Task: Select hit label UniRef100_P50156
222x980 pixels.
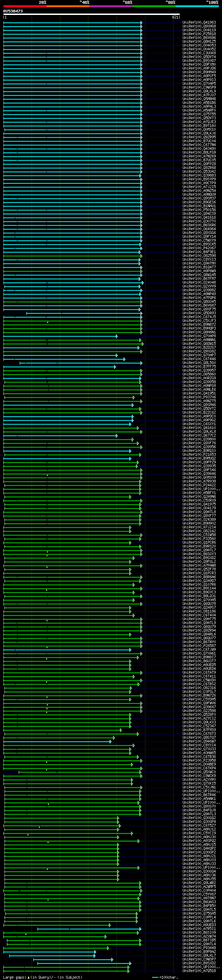Action: (x=199, y=210)
